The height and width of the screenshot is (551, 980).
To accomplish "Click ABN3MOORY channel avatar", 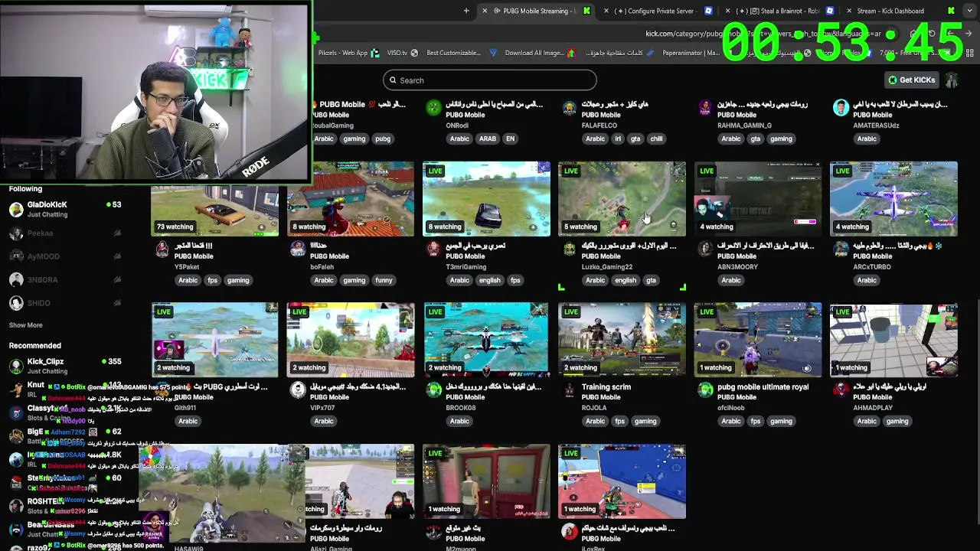I will [705, 249].
